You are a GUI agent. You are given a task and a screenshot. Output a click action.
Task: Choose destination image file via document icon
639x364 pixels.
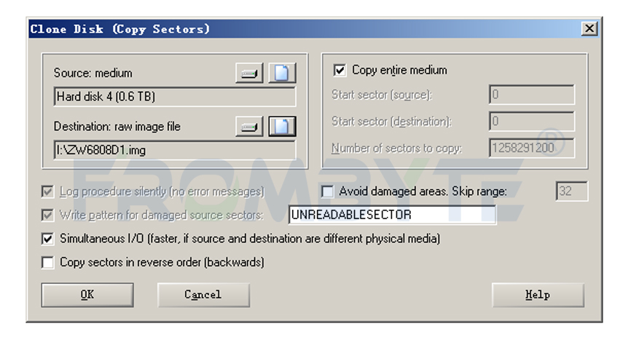pyautogui.click(x=282, y=127)
